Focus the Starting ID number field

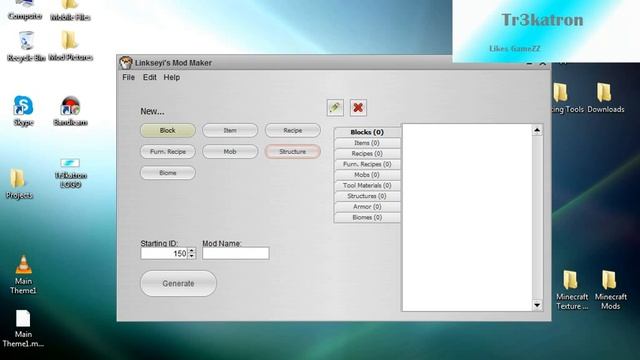(164, 253)
